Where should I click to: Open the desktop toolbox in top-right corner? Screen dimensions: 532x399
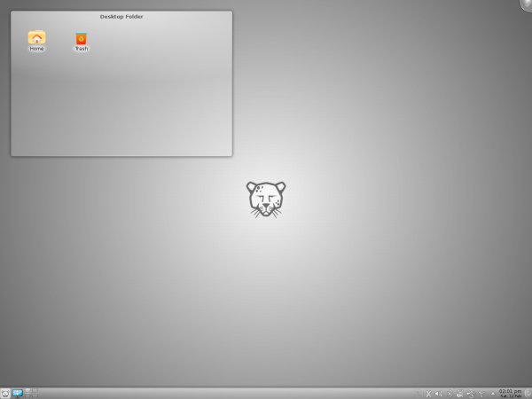pyautogui.click(x=526, y=4)
